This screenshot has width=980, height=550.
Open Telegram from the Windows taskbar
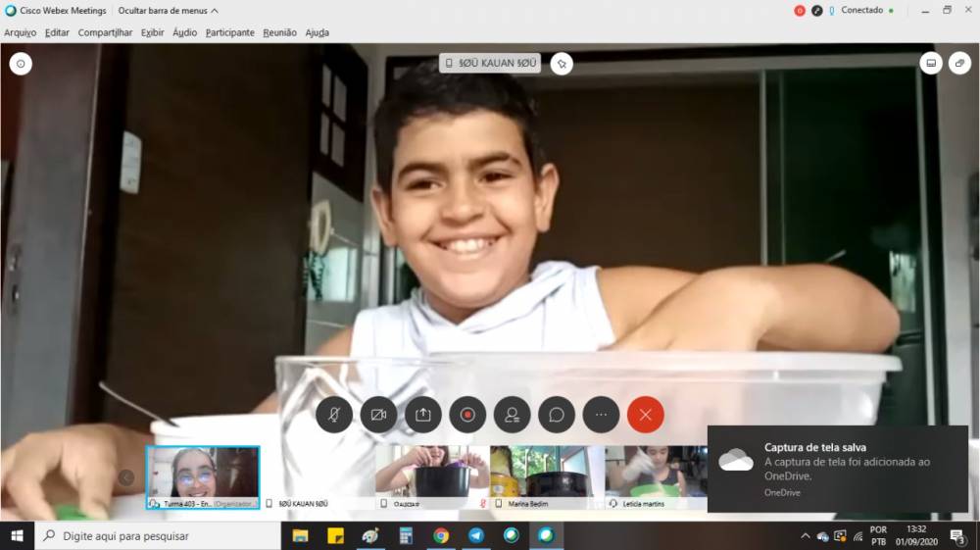pos(476,535)
